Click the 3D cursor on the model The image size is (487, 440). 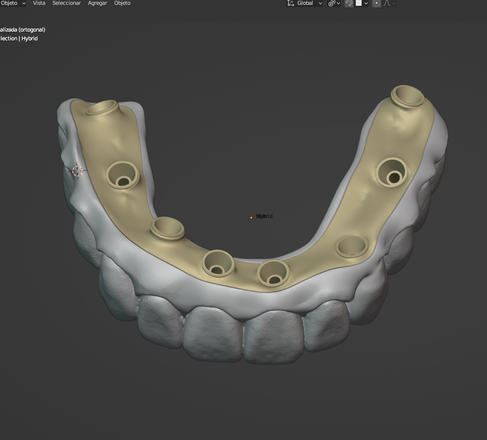tap(77, 171)
